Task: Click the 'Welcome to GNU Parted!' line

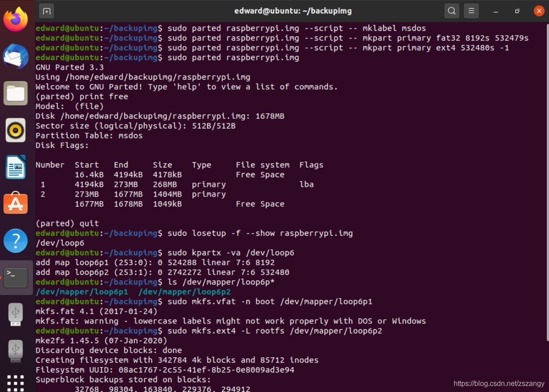Action: pyautogui.click(x=187, y=87)
